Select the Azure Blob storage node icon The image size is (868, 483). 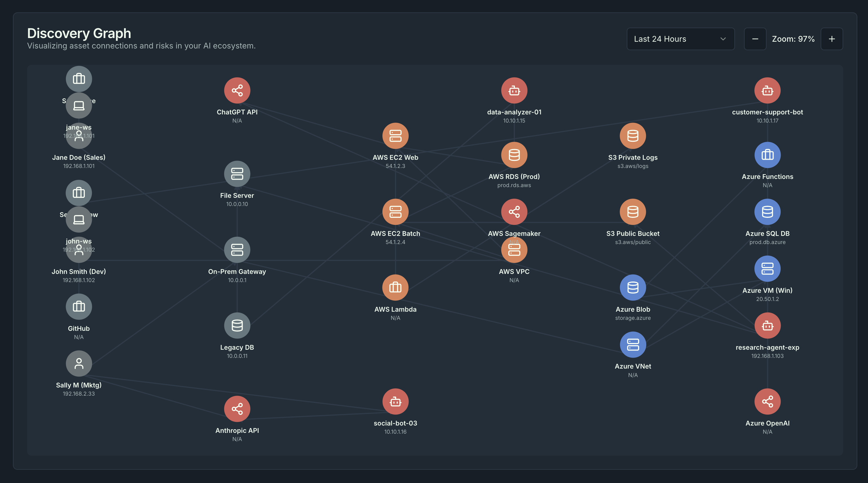633,288
